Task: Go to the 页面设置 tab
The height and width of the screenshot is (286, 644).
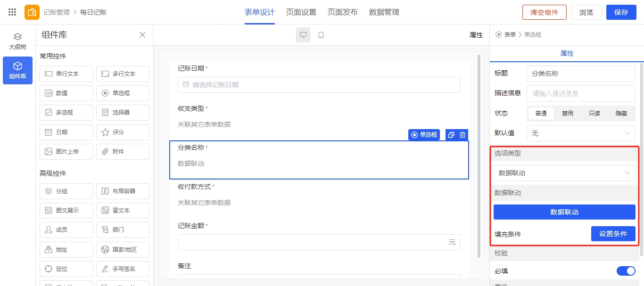Action: click(x=301, y=12)
